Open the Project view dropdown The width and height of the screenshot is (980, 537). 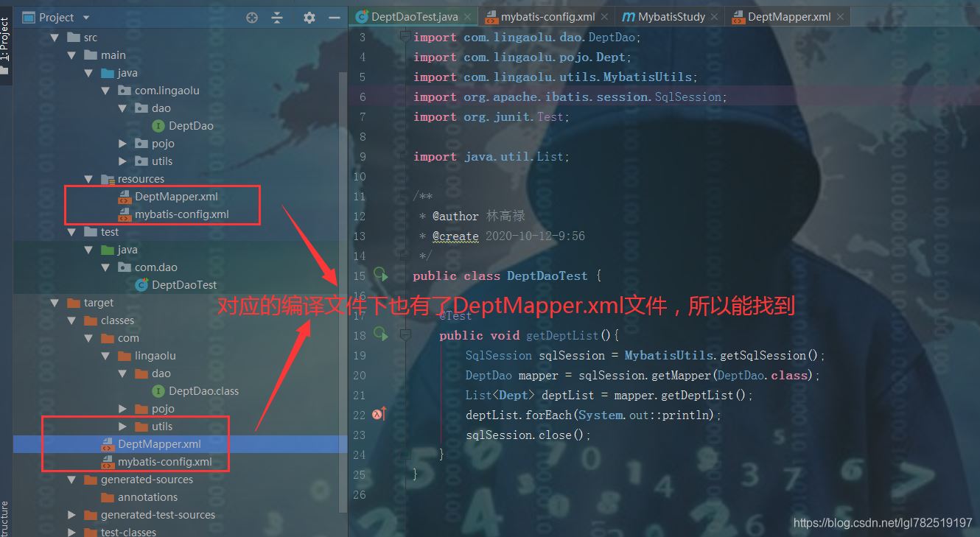pos(86,18)
